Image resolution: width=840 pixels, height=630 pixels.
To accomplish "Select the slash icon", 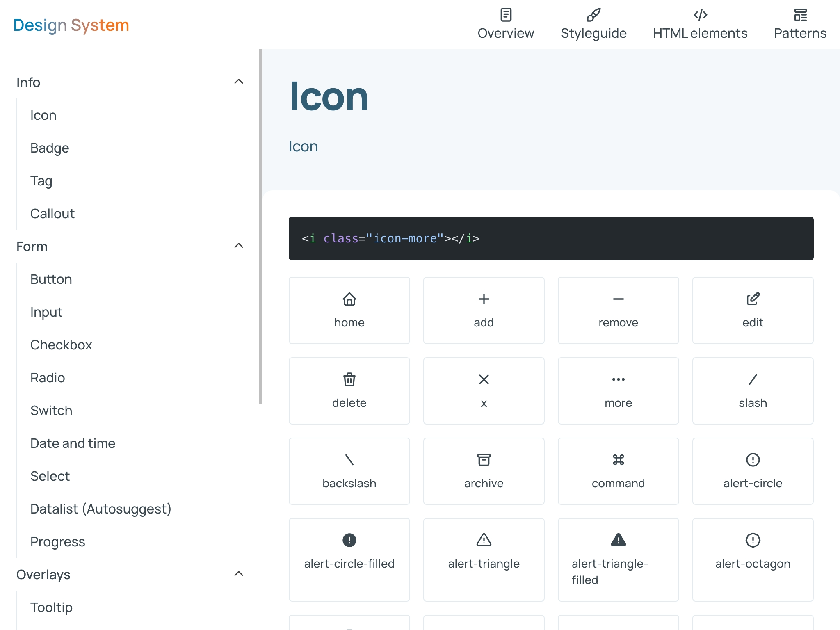I will [753, 379].
